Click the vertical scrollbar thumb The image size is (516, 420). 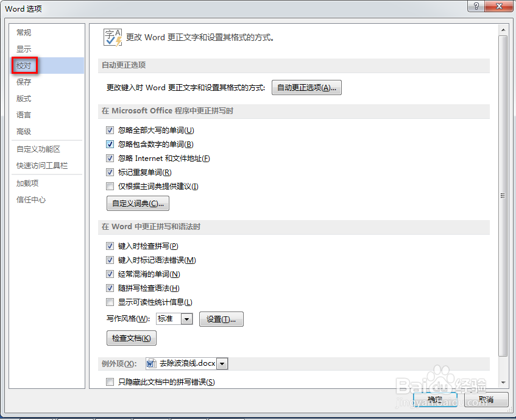click(x=503, y=196)
